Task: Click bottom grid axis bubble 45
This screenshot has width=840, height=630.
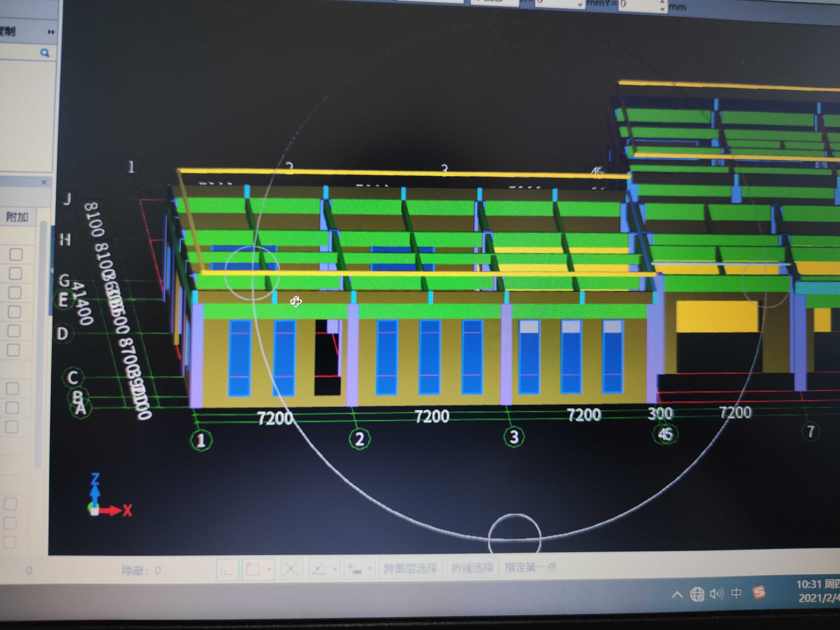Action: coord(665,434)
